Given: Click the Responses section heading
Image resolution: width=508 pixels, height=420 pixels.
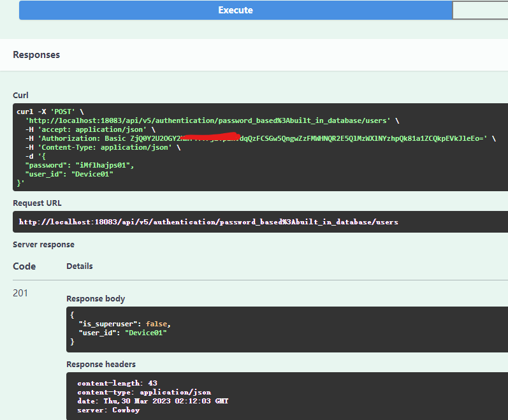Looking at the screenshot, I should (36, 55).
